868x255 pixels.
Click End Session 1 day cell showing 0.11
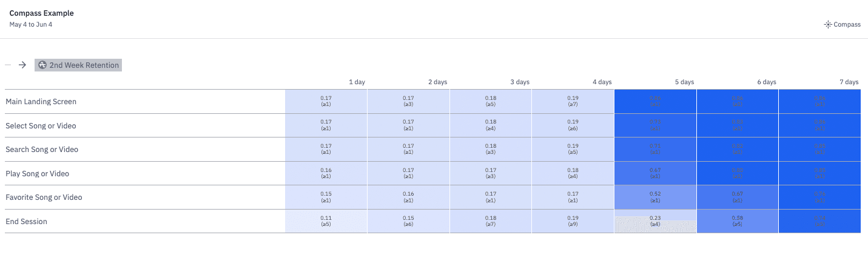[x=326, y=222]
